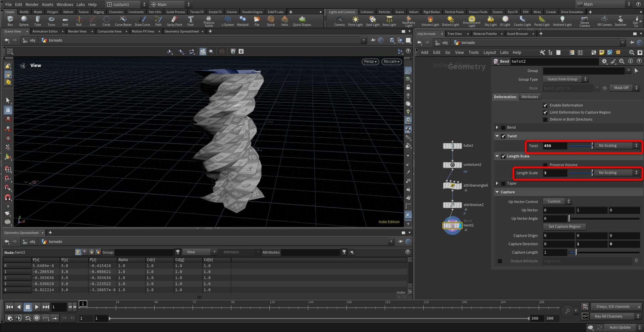Click the Auto Update button
Screen dimensions: 644x332
pos(620,327)
